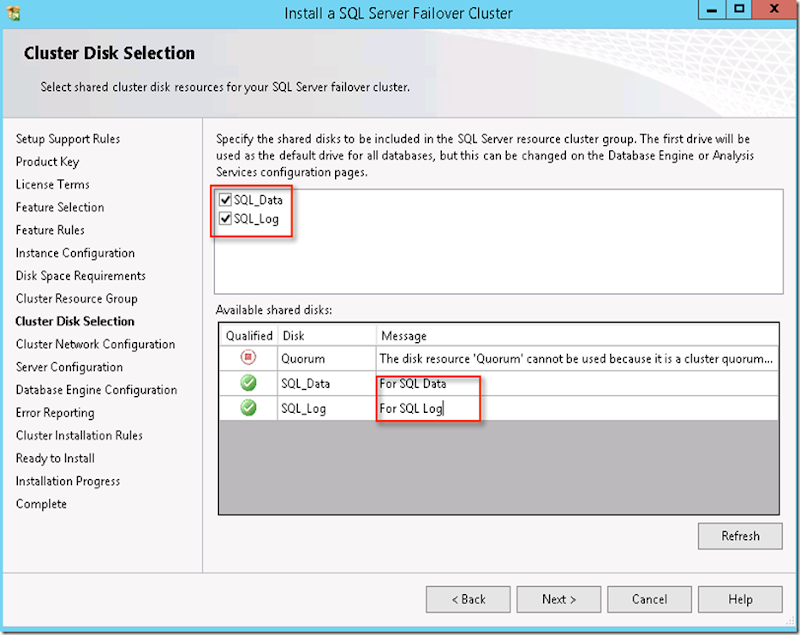The image size is (800, 635).
Task: Click the 'For SQL Log' message cell
Action: pyautogui.click(x=578, y=409)
